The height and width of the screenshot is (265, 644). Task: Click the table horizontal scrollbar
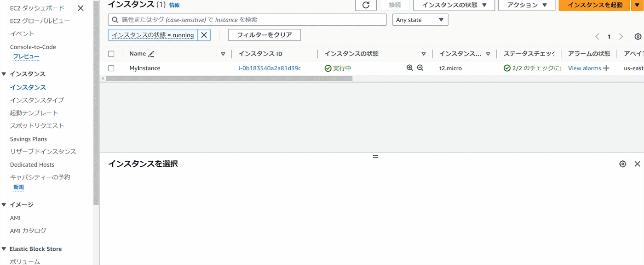click(x=229, y=79)
